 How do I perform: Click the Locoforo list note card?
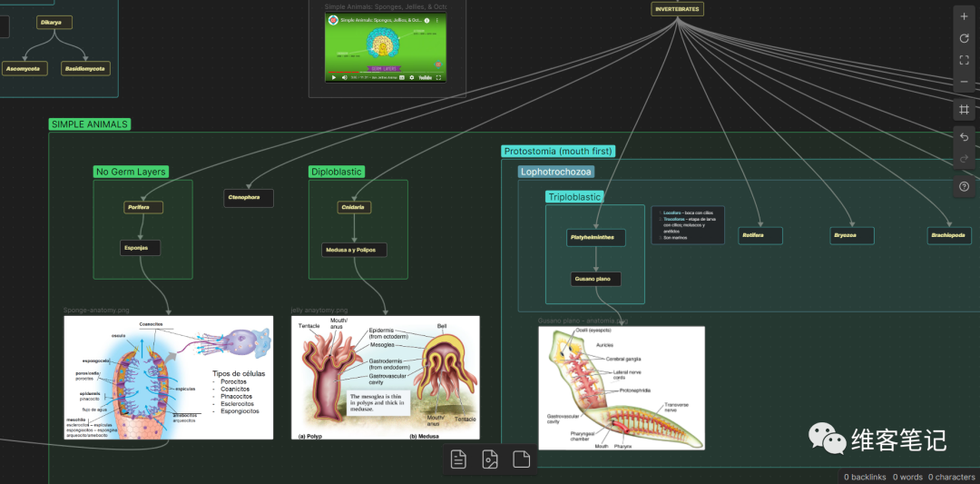pos(688,225)
